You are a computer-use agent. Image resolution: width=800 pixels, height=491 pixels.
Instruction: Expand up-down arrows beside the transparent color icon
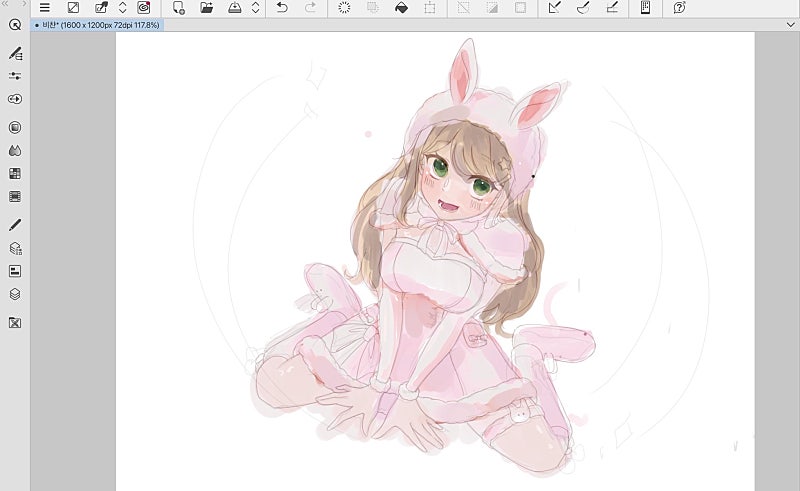click(122, 8)
